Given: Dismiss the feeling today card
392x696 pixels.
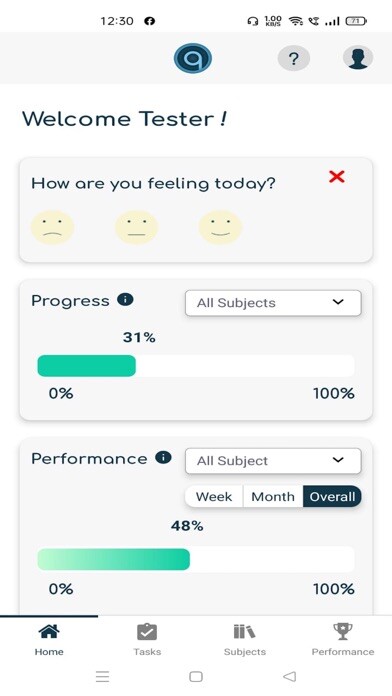Looking at the screenshot, I should [x=337, y=177].
